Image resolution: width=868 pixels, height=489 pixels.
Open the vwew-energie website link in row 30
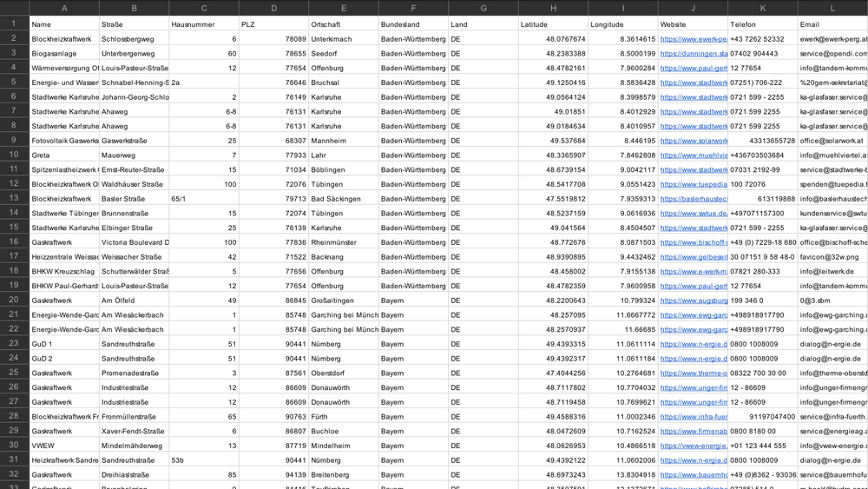point(694,446)
